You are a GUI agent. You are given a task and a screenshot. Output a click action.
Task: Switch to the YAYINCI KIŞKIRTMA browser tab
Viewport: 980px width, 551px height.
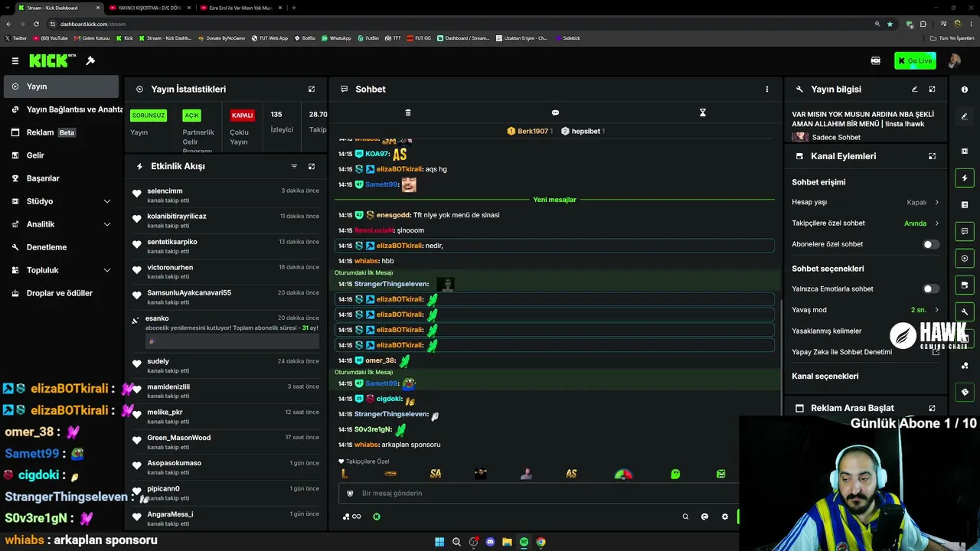150,8
